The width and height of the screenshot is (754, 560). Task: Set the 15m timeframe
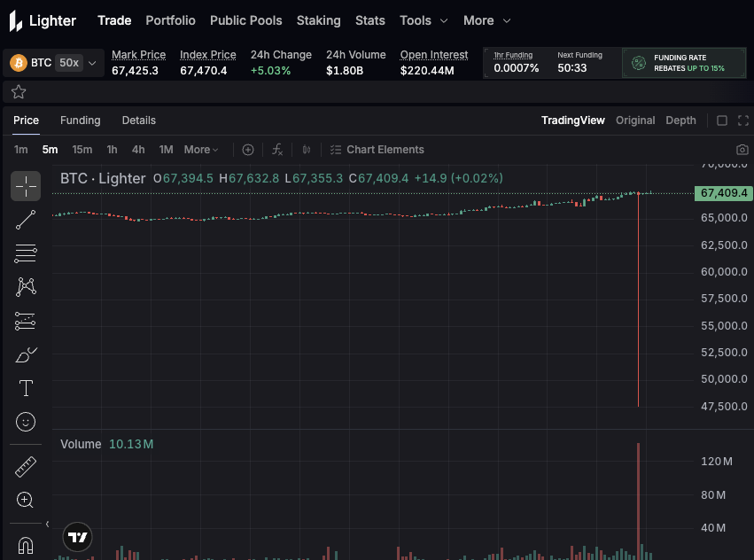click(82, 150)
